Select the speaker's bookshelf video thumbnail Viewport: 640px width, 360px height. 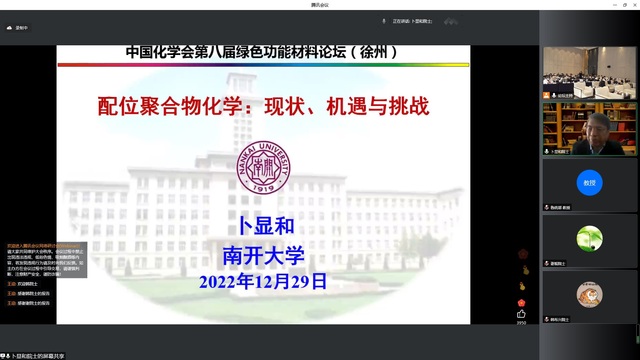(x=589, y=129)
